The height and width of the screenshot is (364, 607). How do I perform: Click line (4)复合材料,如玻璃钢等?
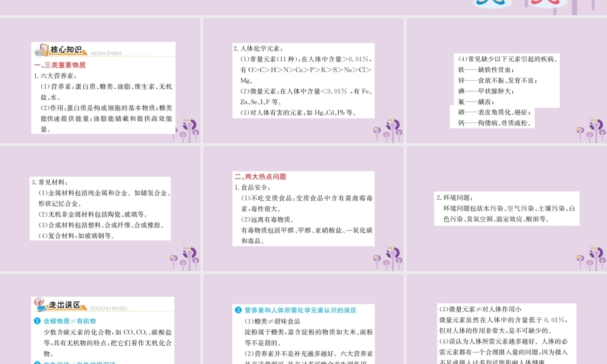(76, 235)
